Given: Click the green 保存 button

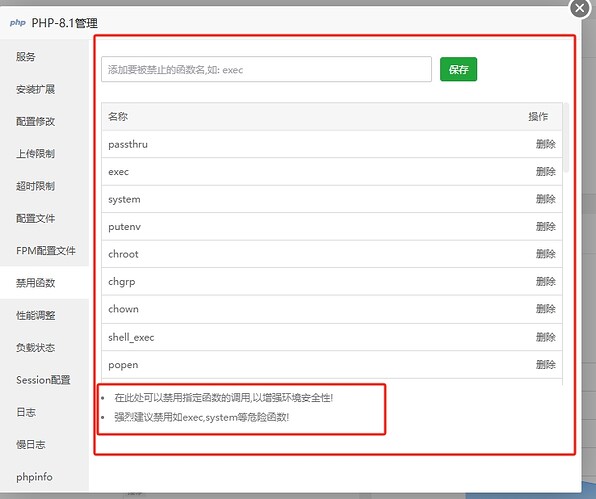Looking at the screenshot, I should tap(458, 69).
